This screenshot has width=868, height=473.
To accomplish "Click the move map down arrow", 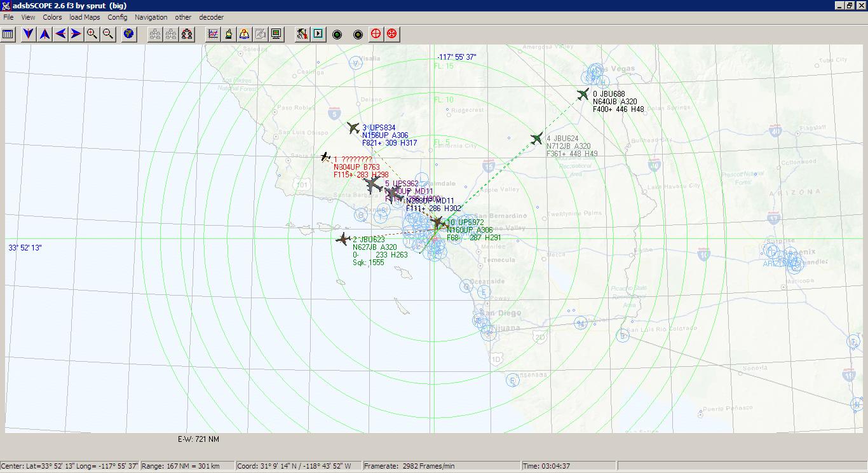I will click(x=29, y=34).
